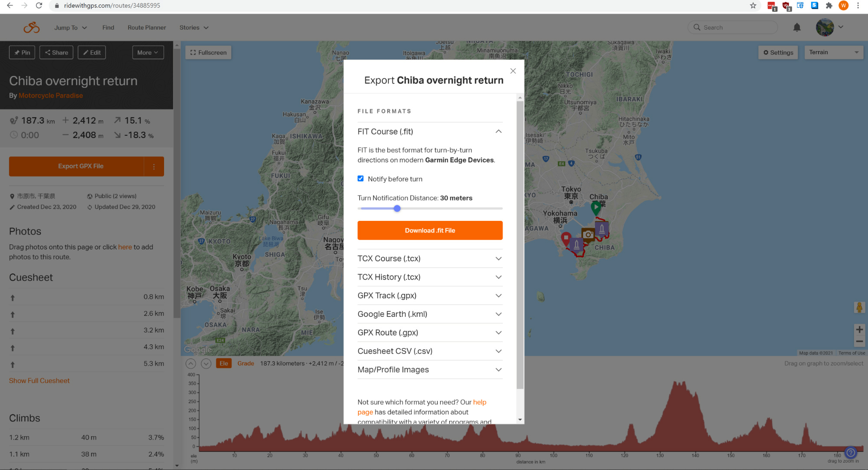The image size is (868, 470).
Task: Select the 0.8 km cuesheet row
Action: pyautogui.click(x=87, y=297)
